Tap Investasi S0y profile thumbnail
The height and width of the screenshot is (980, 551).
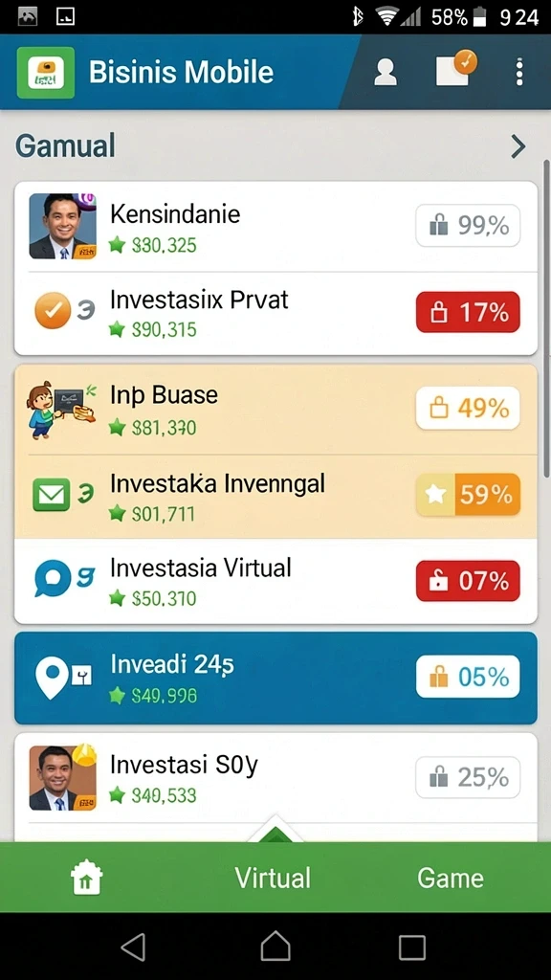(62, 777)
